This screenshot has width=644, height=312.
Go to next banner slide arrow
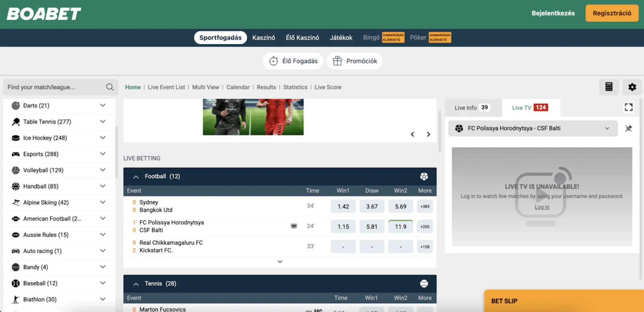pos(428,134)
